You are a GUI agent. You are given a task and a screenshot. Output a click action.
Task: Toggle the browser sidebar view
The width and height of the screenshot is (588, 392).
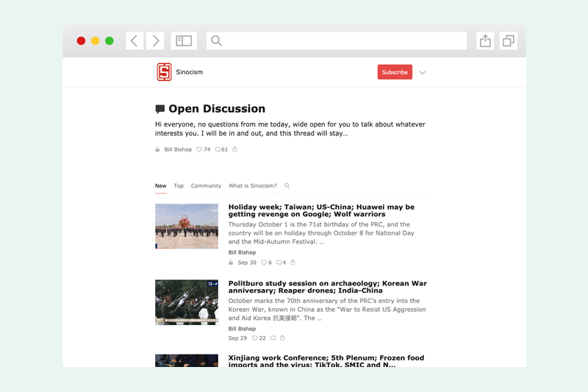[x=184, y=41]
